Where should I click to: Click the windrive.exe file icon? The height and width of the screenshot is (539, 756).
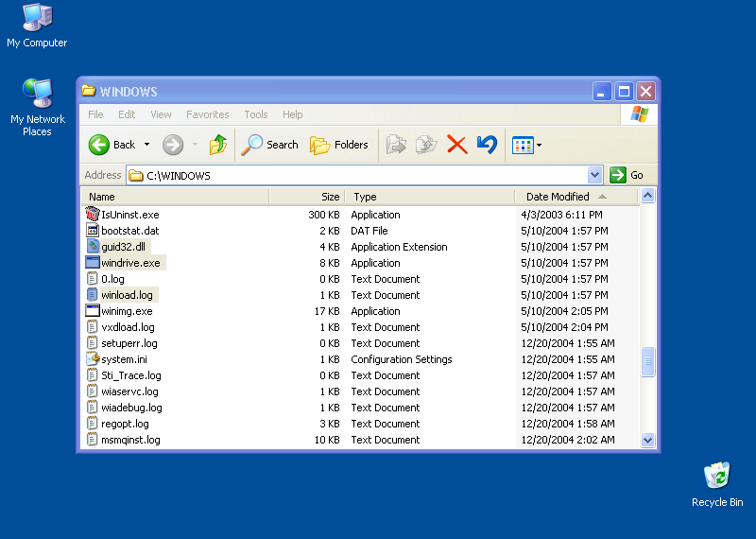(92, 263)
